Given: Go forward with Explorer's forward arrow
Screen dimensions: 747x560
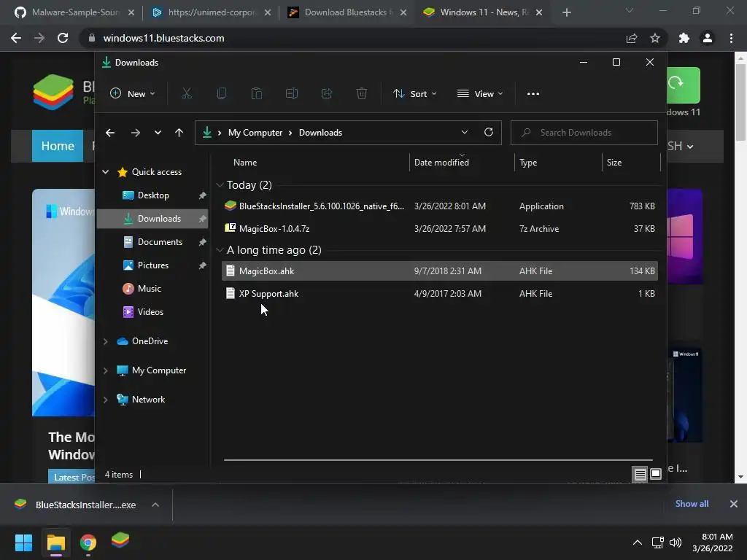Looking at the screenshot, I should [x=136, y=133].
